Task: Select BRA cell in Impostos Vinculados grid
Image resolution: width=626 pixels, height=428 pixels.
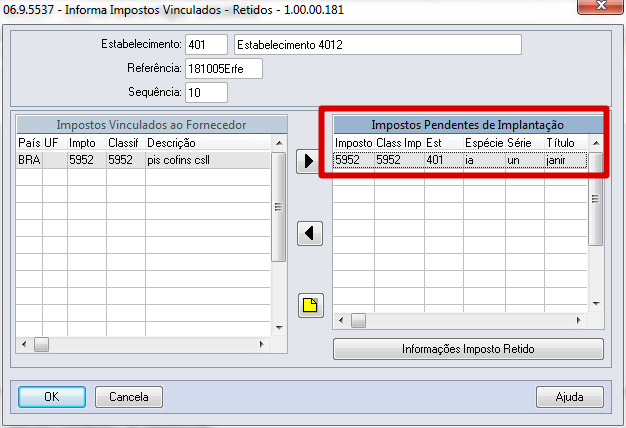Action: [29, 160]
